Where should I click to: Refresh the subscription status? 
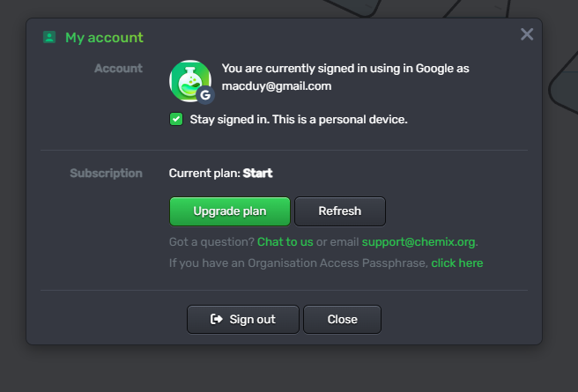(x=340, y=211)
